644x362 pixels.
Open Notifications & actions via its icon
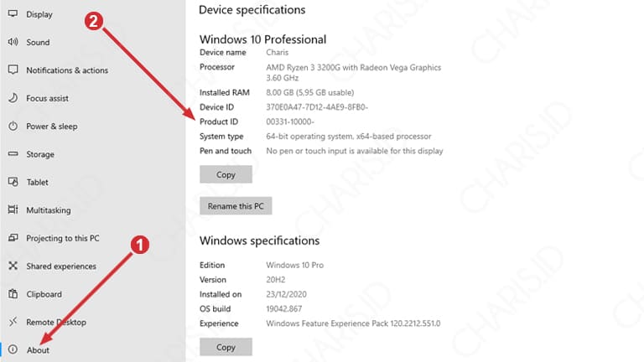[x=13, y=70]
